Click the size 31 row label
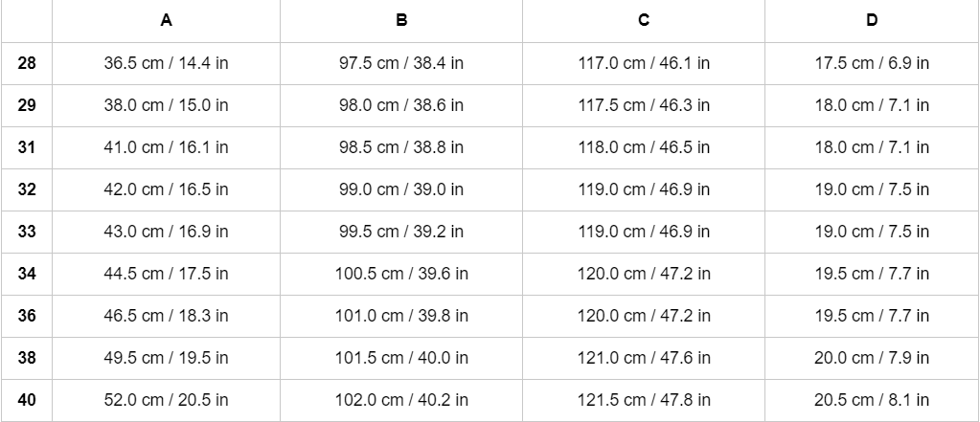Image resolution: width=980 pixels, height=422 pixels. click(x=27, y=147)
